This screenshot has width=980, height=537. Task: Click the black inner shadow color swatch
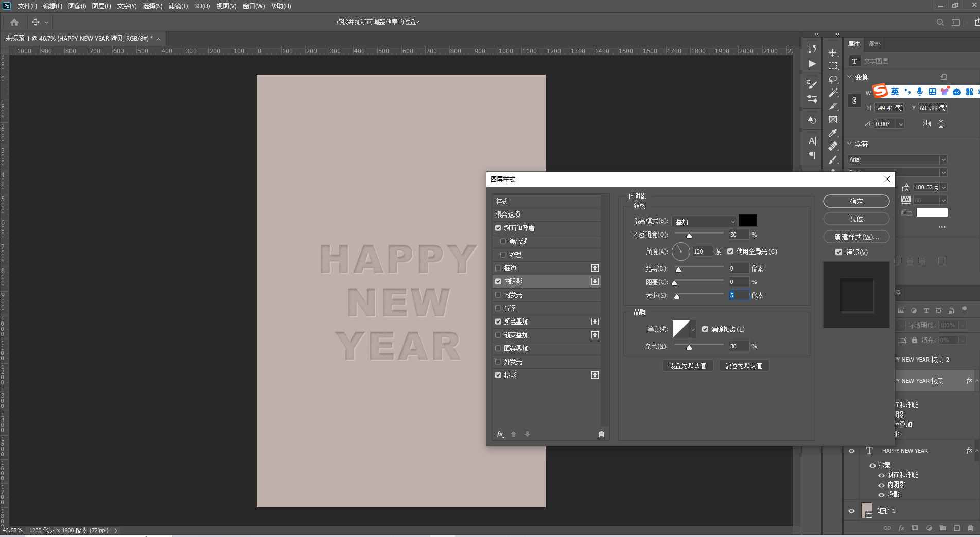(748, 221)
